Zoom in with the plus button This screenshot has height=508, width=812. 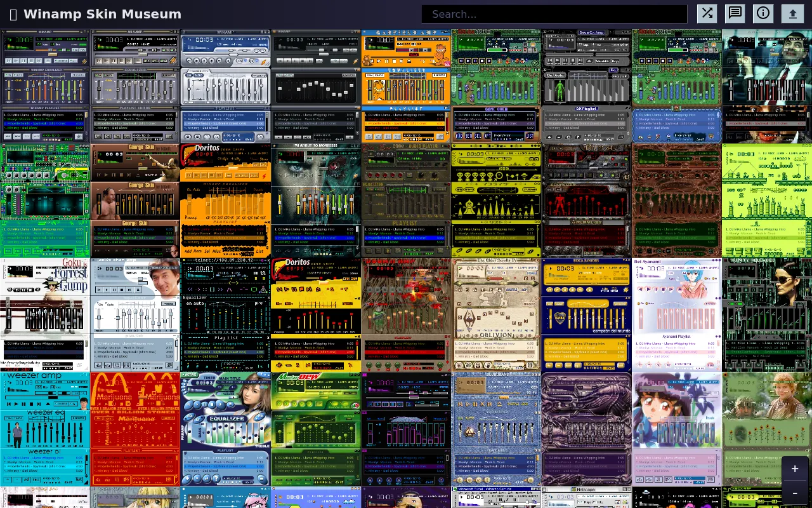pos(795,469)
